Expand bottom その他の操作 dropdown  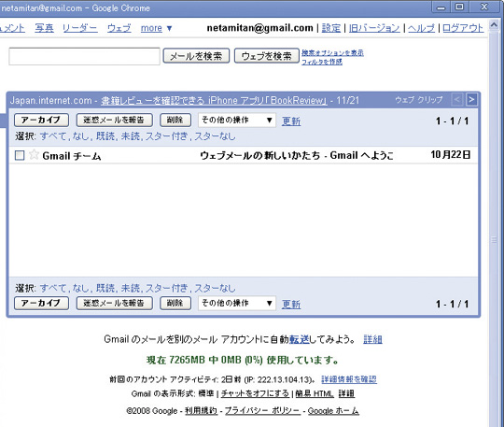(x=237, y=303)
